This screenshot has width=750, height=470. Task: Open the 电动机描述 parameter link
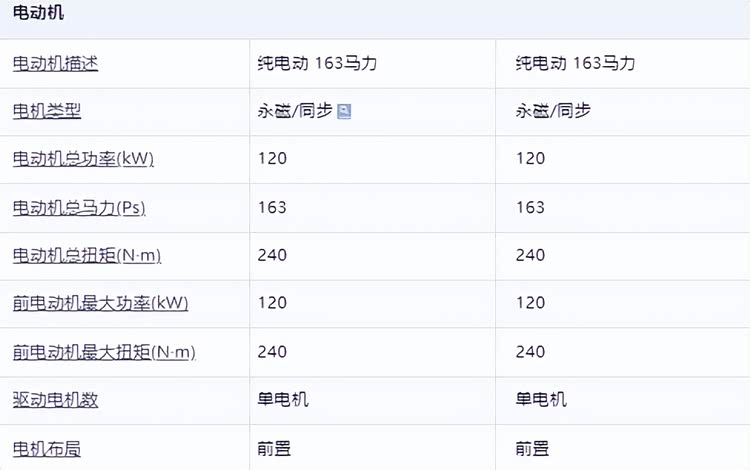point(55,64)
